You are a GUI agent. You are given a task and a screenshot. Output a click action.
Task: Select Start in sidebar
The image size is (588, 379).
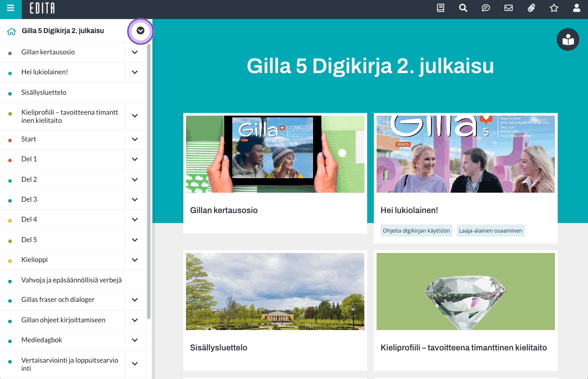[29, 139]
